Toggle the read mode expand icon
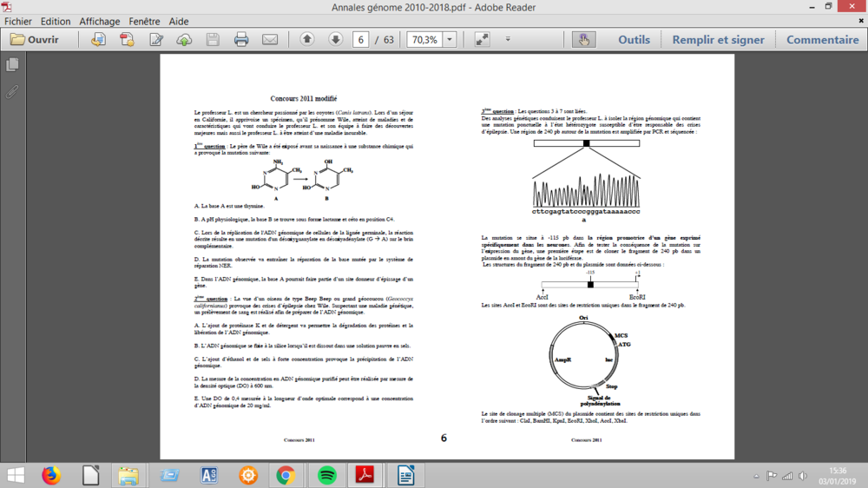 [x=482, y=40]
